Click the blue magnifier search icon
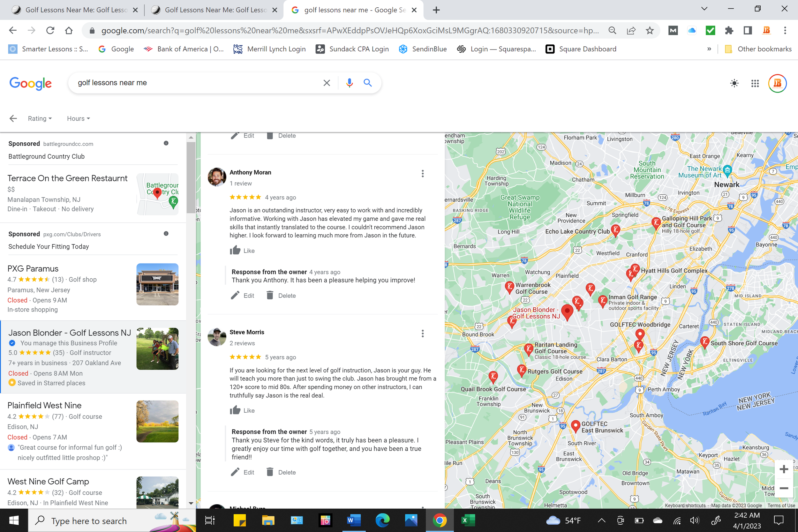This screenshot has width=798, height=532. pyautogui.click(x=367, y=83)
